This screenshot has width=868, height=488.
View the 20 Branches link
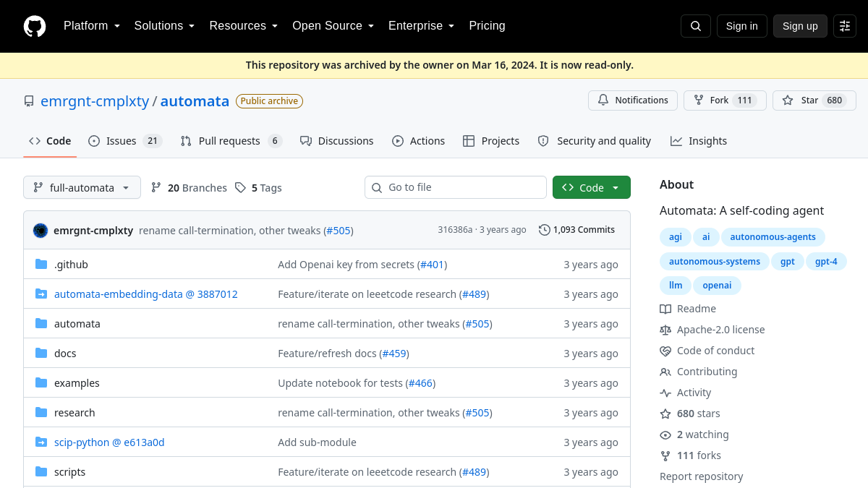pyautogui.click(x=189, y=188)
